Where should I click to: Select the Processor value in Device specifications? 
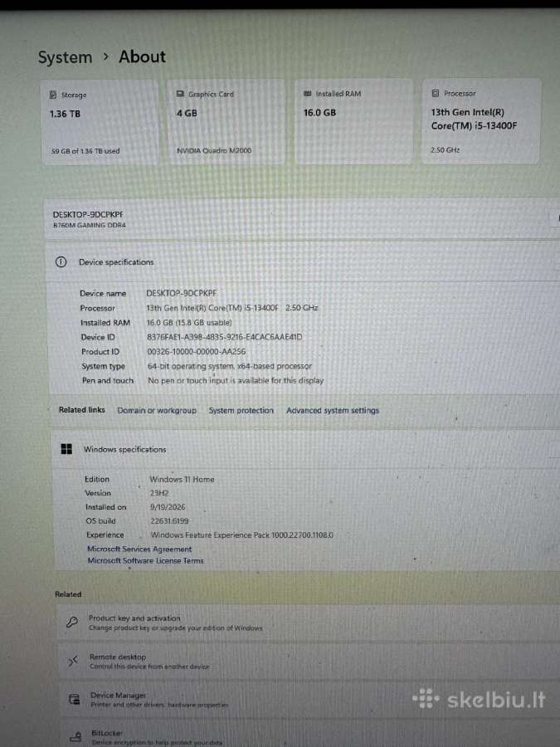pos(232,308)
